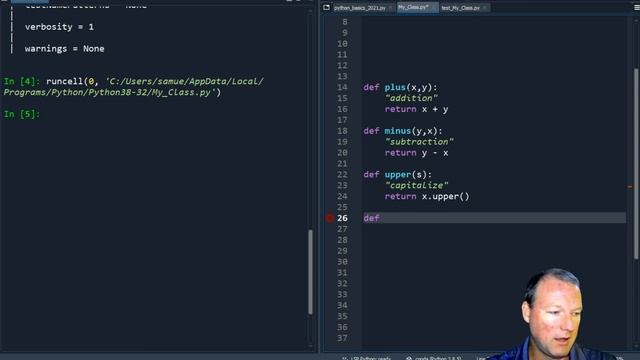
Task: Close the test_My_Class.py tab
Action: pyautogui.click(x=484, y=8)
